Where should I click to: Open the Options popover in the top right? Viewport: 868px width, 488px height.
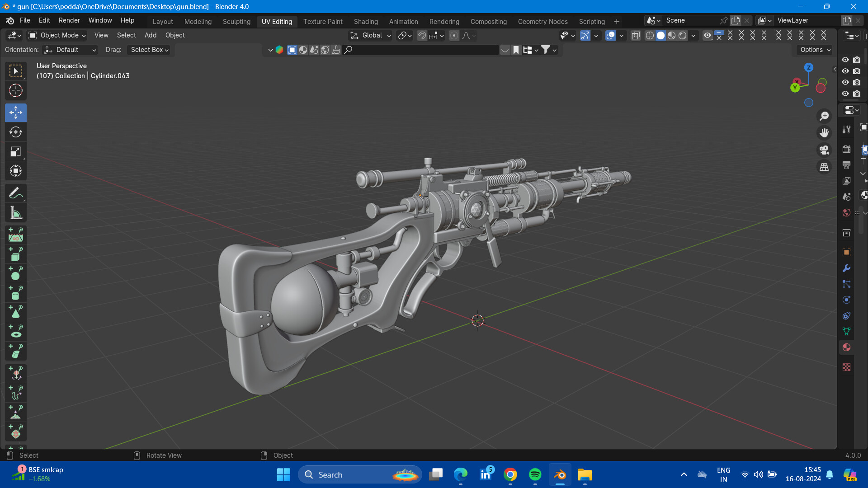[x=814, y=50]
